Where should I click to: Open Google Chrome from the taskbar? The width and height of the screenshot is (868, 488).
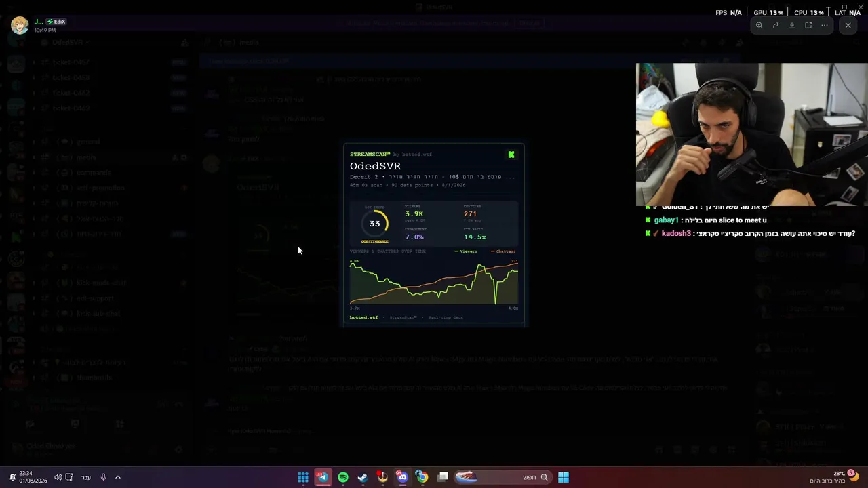(x=422, y=477)
